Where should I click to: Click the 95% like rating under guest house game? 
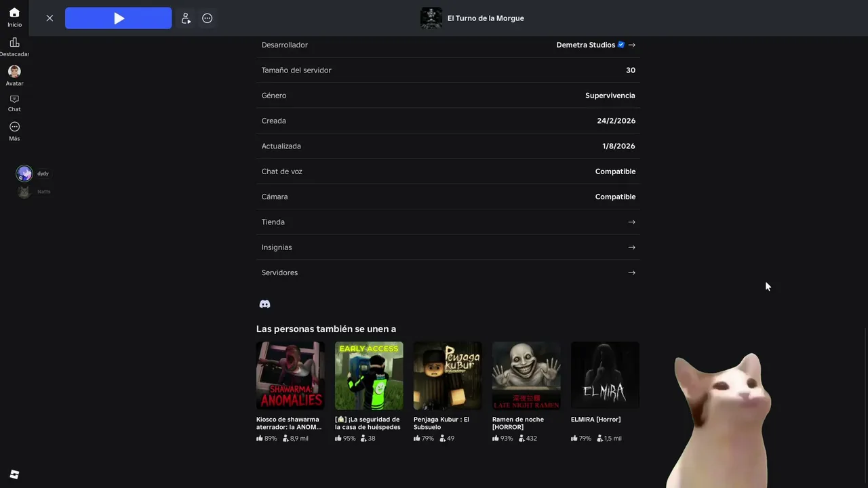coord(346,439)
